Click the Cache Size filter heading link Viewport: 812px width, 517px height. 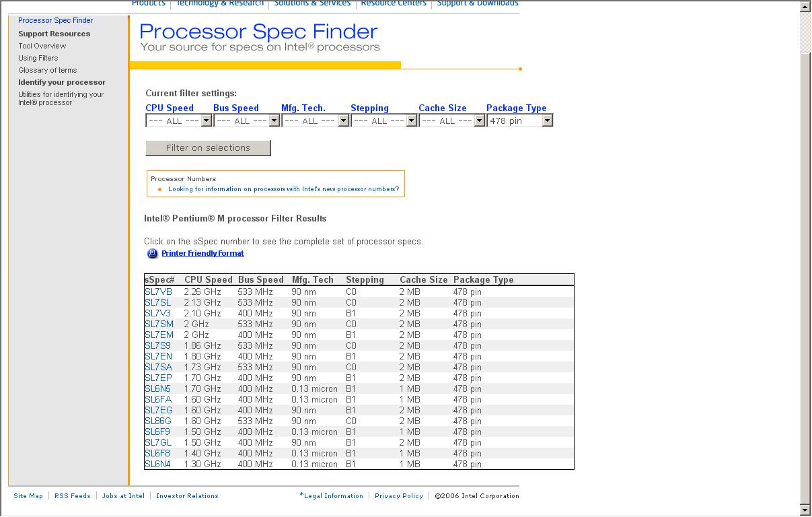tap(443, 108)
